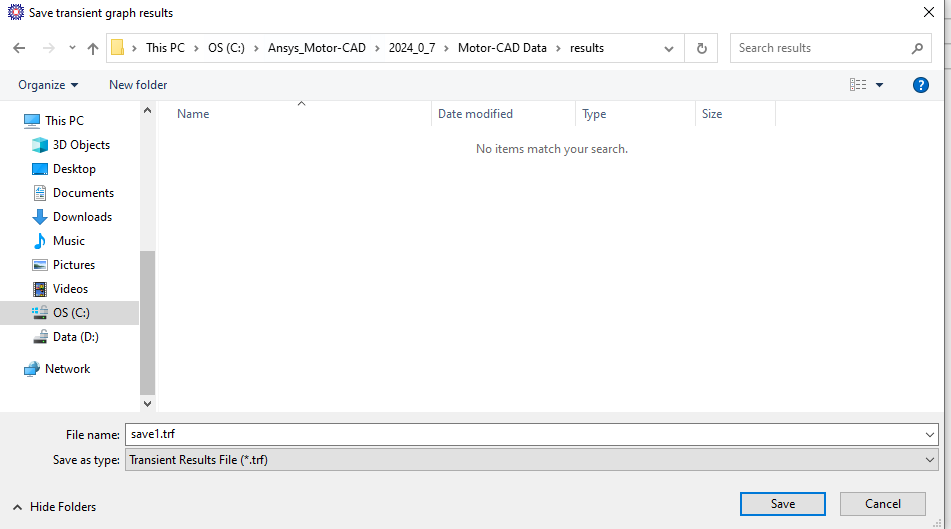Screen dimensions: 951x529
Task: Select 'OS (C:)' breadcrumb segment
Action: coord(226,48)
